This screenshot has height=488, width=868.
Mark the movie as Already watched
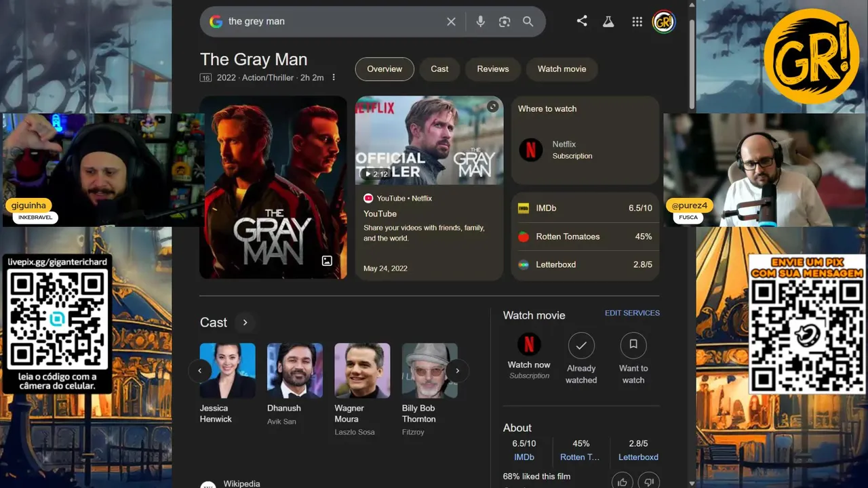click(x=581, y=359)
